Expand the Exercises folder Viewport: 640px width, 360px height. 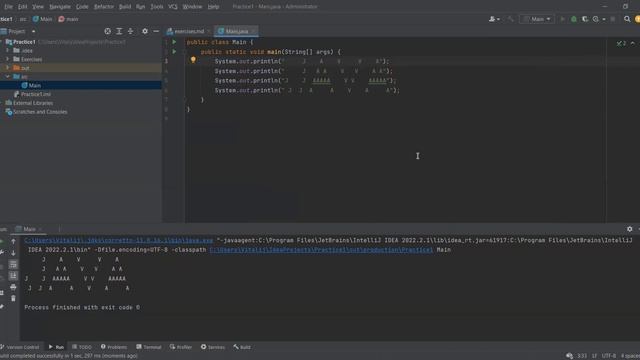(7, 59)
